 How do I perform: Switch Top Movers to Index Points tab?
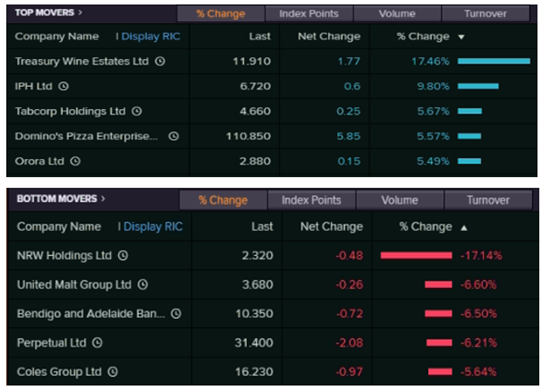[x=309, y=14]
